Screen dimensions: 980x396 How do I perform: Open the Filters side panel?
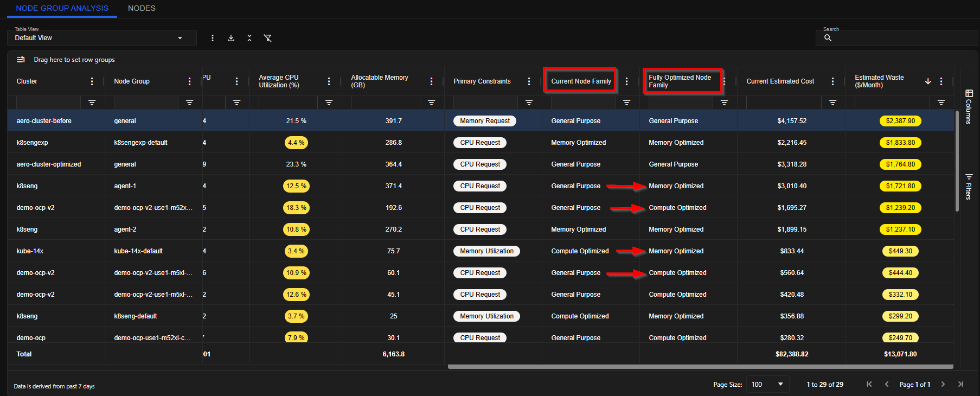pyautogui.click(x=969, y=187)
